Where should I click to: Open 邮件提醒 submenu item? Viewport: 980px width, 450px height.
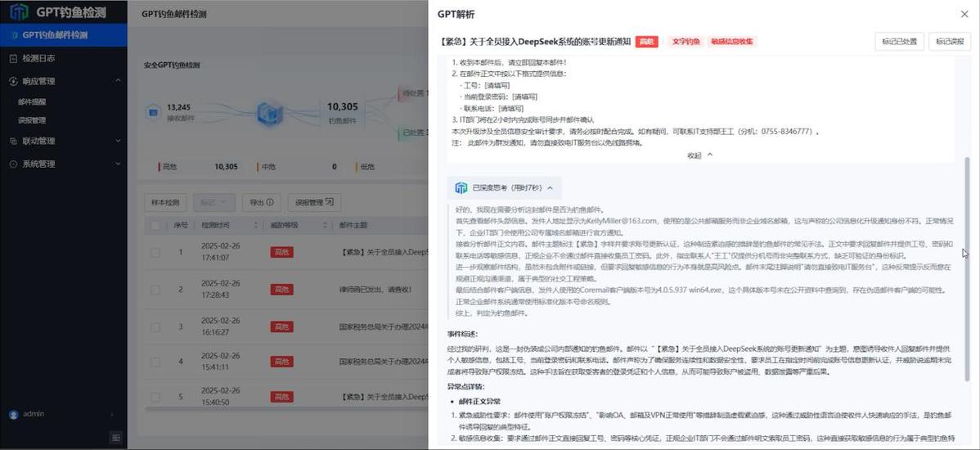point(32,101)
